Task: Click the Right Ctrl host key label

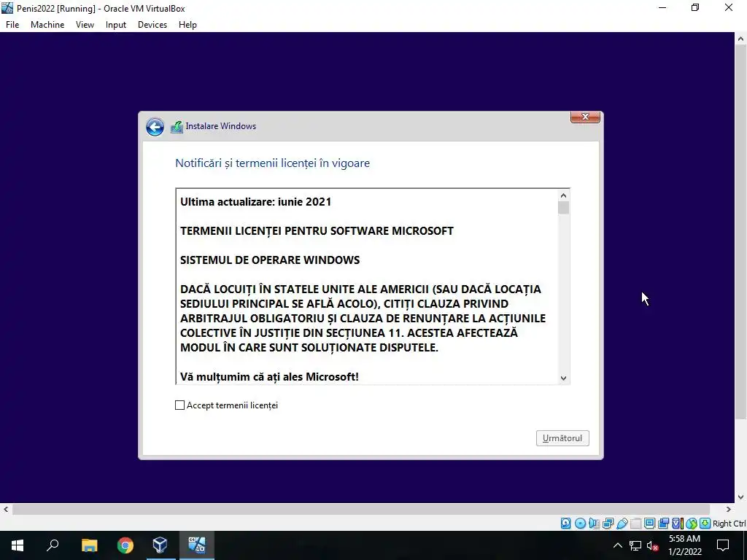Action: tap(729, 524)
